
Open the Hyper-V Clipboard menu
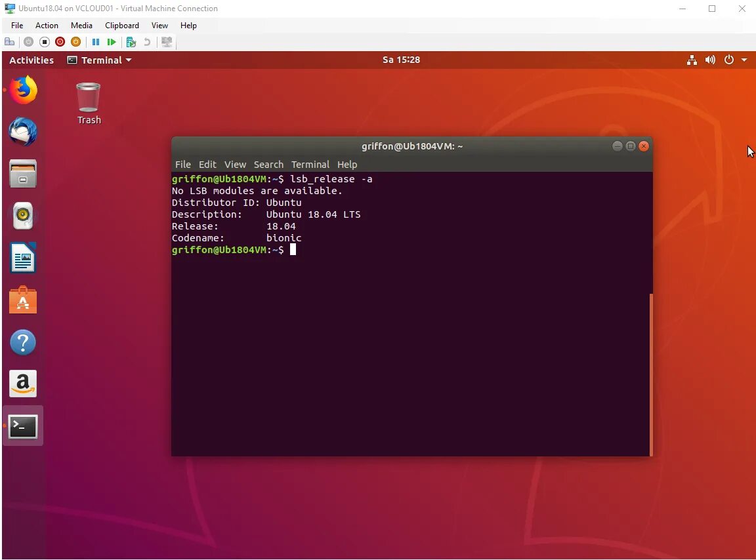click(x=122, y=26)
